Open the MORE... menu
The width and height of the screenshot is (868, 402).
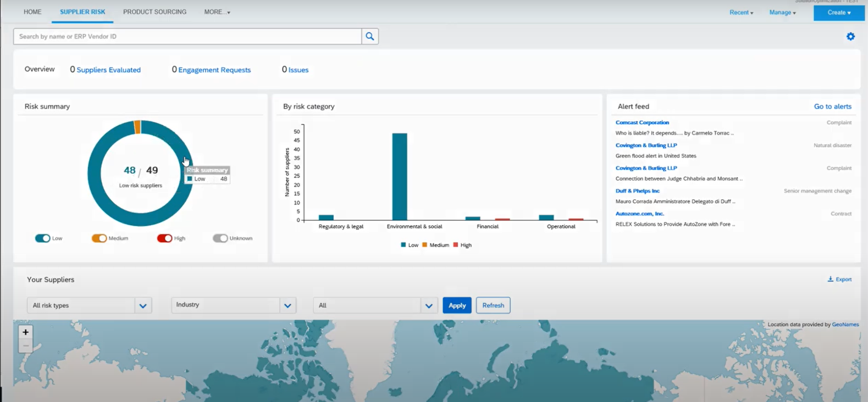tap(217, 12)
